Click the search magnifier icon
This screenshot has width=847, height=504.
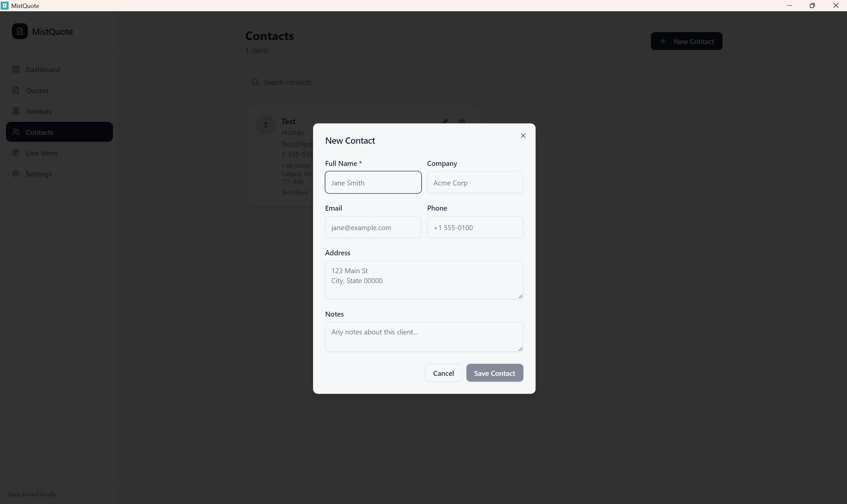click(255, 82)
